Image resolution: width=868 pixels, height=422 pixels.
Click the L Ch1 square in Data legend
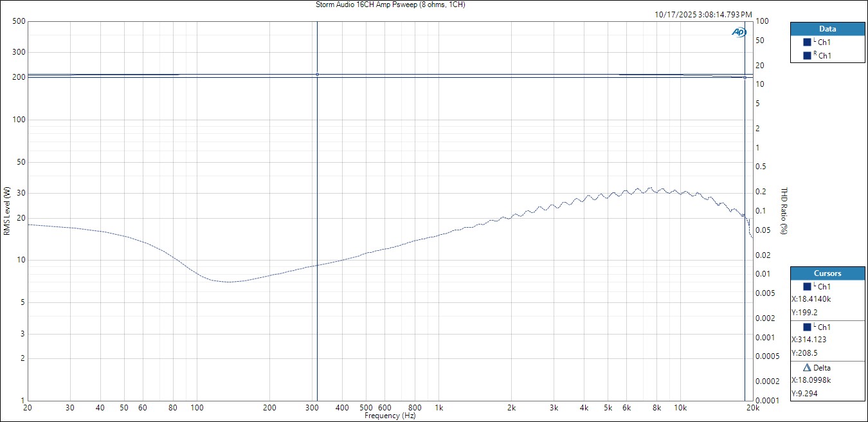[x=807, y=42]
